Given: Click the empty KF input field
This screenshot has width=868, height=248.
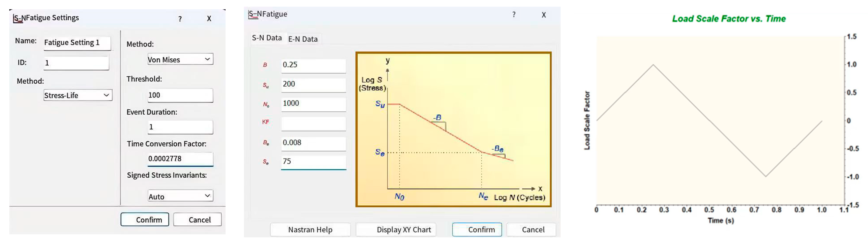Looking at the screenshot, I should (313, 123).
